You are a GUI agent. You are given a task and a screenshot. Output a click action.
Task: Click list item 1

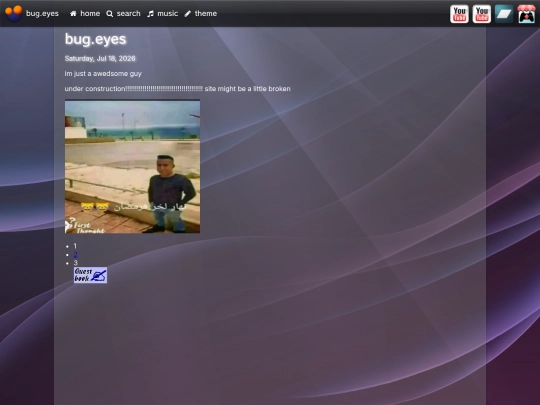(75, 246)
